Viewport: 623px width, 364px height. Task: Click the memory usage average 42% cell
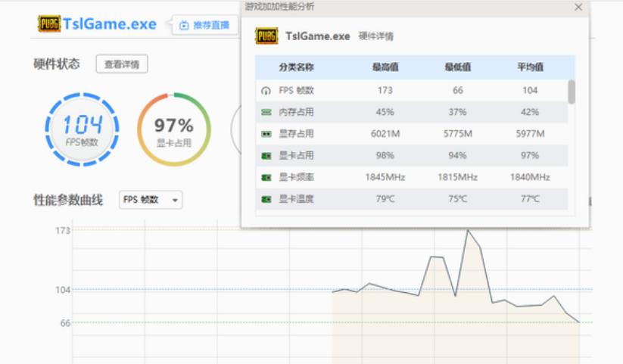[x=530, y=112]
